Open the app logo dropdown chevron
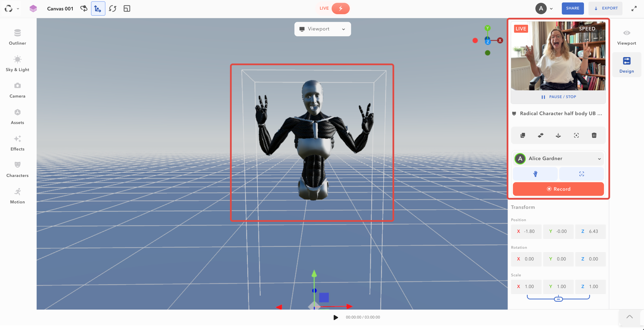Screen dimensions: 644x330 pyautogui.click(x=18, y=8)
